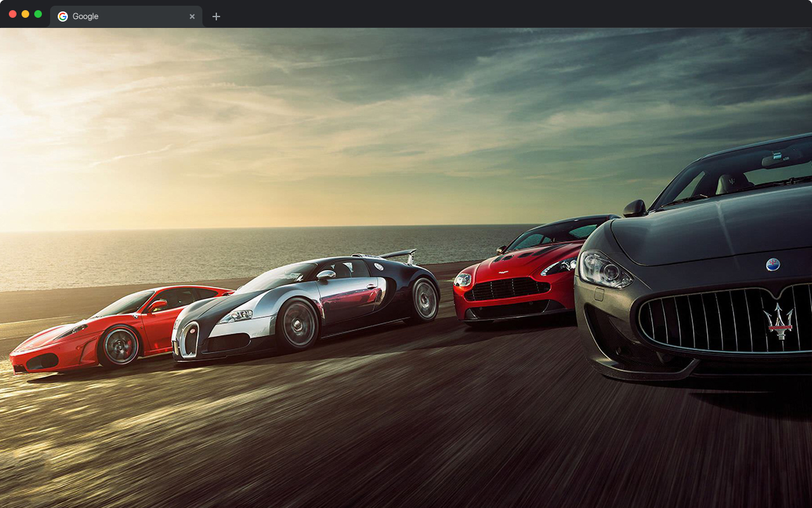Click the Bugatti's raised rear spoiler

pyautogui.click(x=398, y=254)
